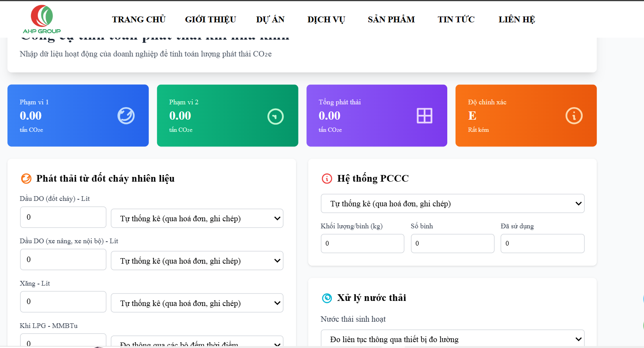Click heading 'Phát thải từ đốt cháy nhiên liệu'
Image resolution: width=644 pixels, height=348 pixels.
(105, 179)
